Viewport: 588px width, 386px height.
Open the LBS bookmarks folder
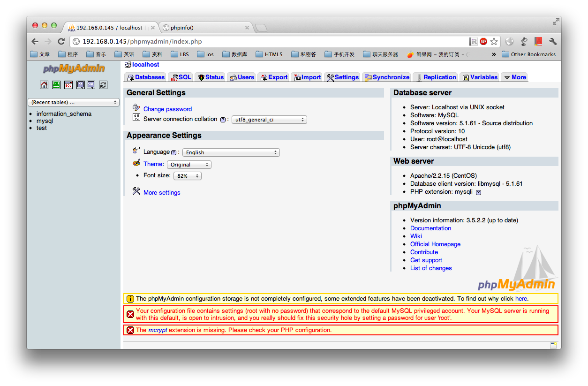[180, 54]
